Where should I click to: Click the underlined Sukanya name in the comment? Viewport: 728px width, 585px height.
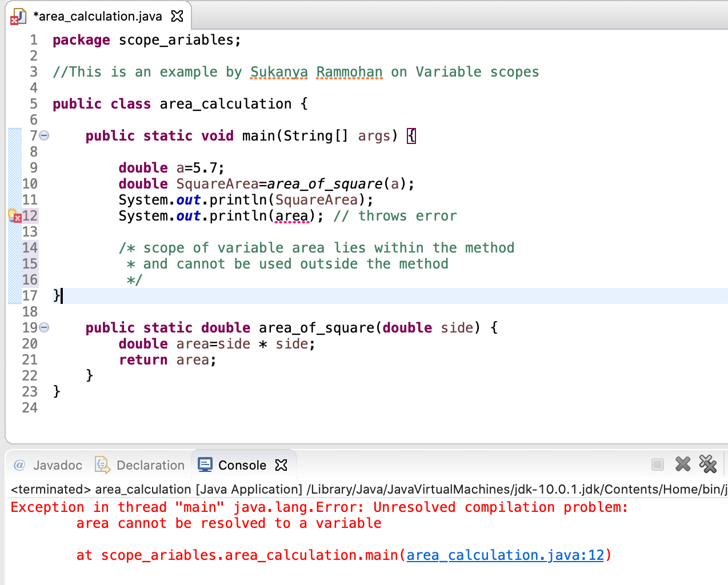(279, 71)
